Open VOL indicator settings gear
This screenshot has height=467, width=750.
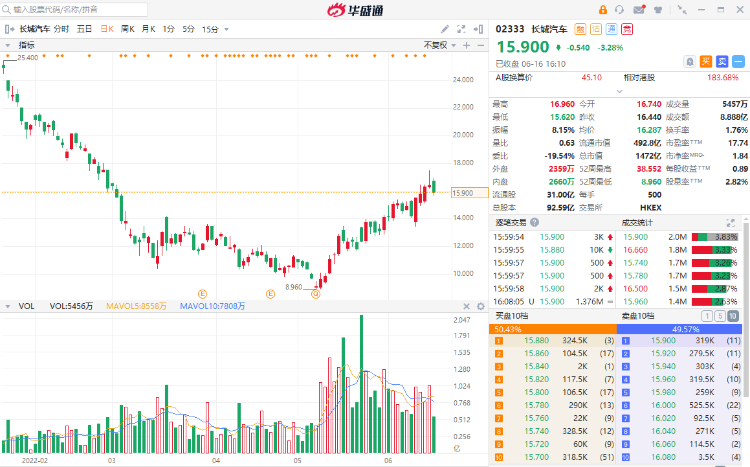click(x=481, y=306)
